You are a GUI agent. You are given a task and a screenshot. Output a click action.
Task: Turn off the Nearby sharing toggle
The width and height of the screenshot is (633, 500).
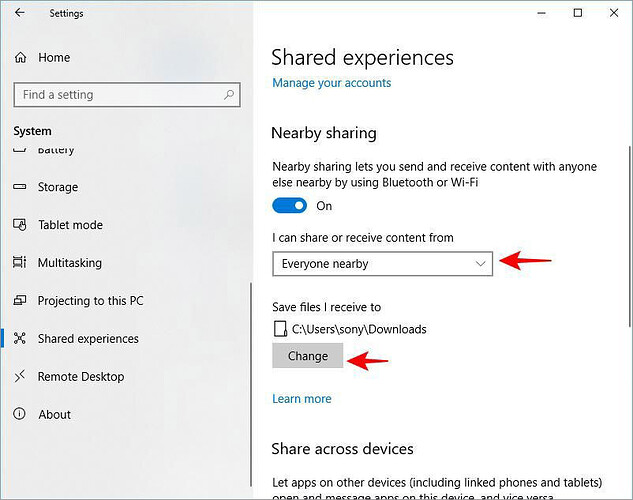pyautogui.click(x=289, y=206)
